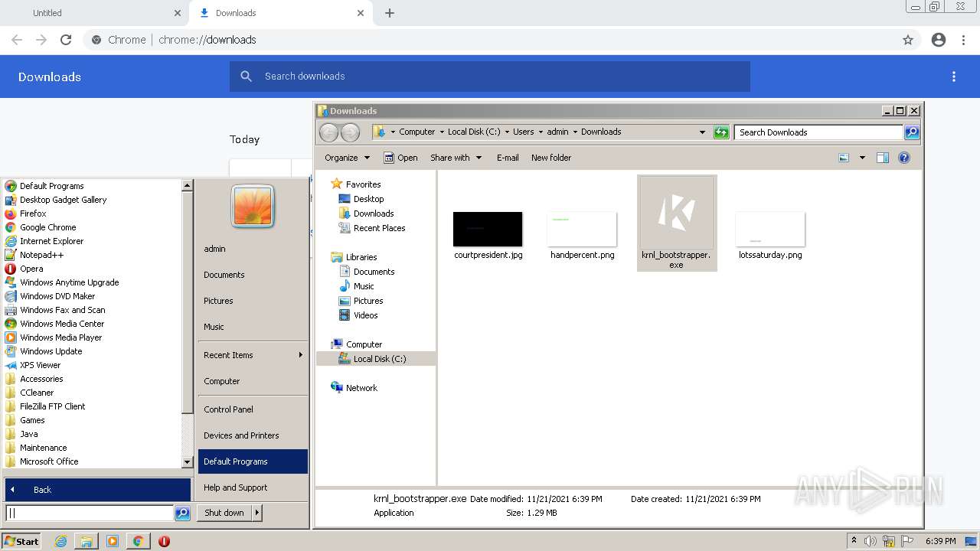Expand the Games folder

coord(32,420)
